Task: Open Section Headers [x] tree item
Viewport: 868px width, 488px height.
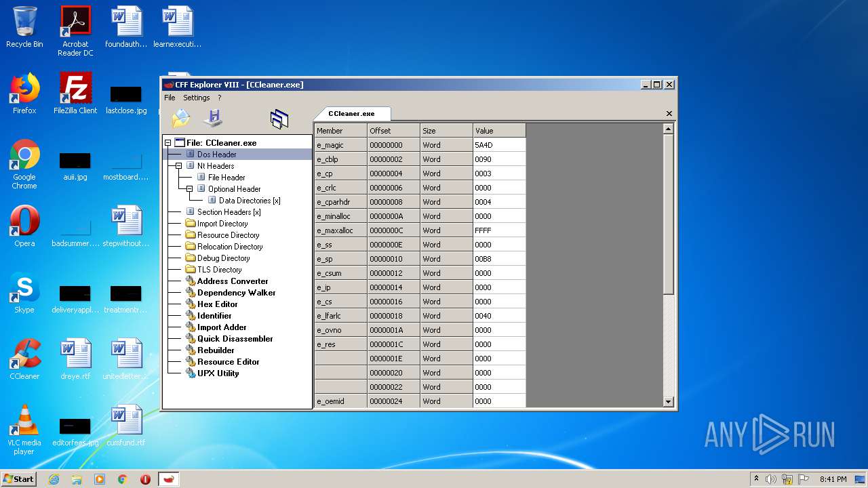Action: pos(229,212)
